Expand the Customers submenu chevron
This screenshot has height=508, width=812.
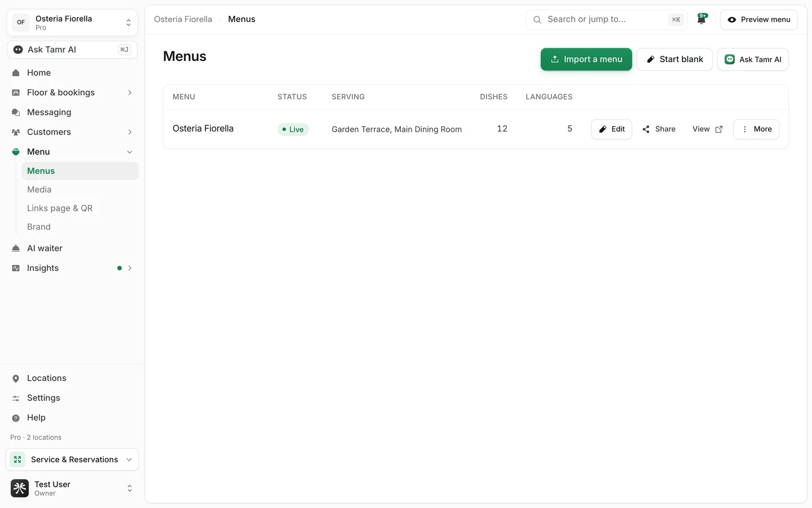point(130,132)
